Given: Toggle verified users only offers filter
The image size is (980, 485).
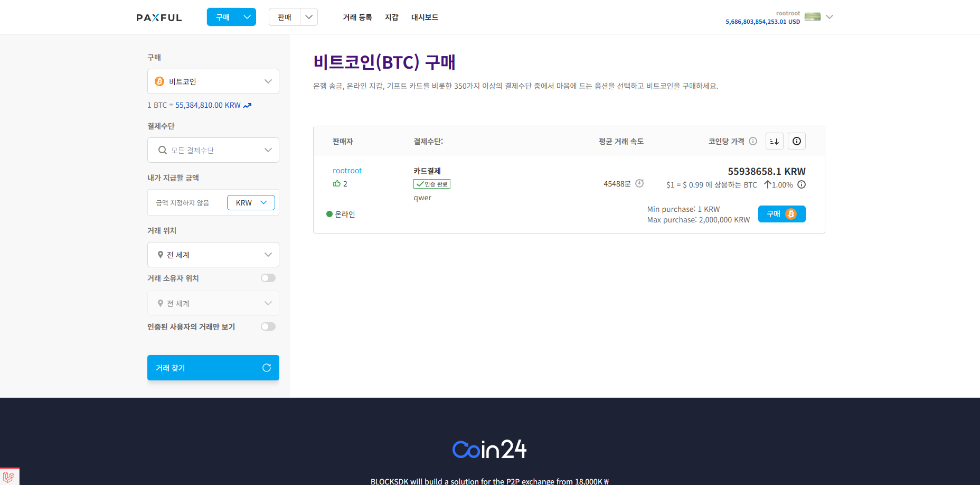Looking at the screenshot, I should point(268,327).
